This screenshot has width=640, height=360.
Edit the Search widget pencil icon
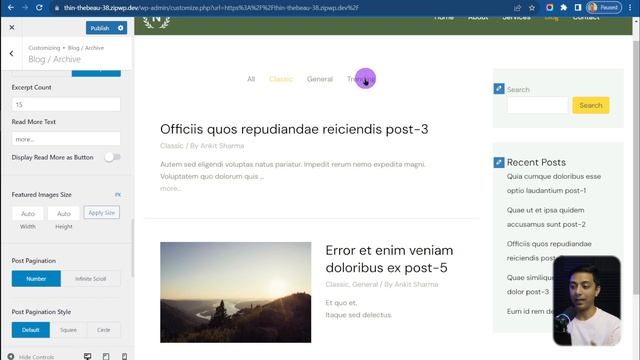[x=499, y=89]
